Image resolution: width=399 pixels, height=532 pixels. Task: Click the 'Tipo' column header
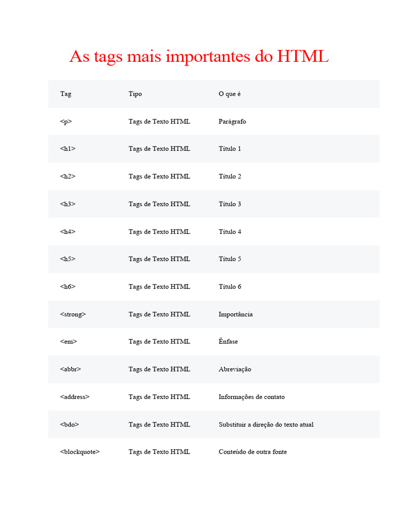tap(135, 94)
